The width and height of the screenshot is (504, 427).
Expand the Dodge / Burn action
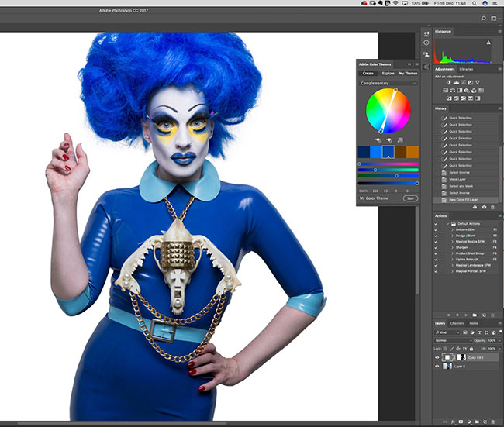coord(452,237)
